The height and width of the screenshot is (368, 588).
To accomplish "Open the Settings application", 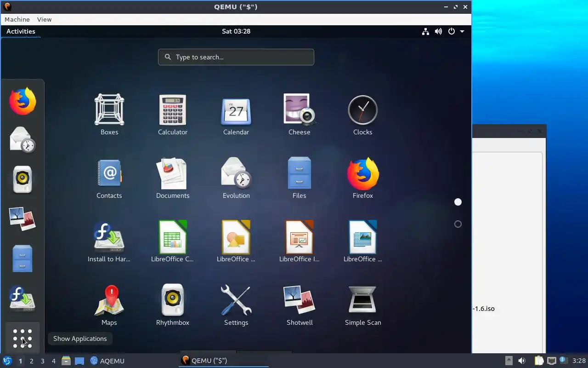I will pos(236,305).
